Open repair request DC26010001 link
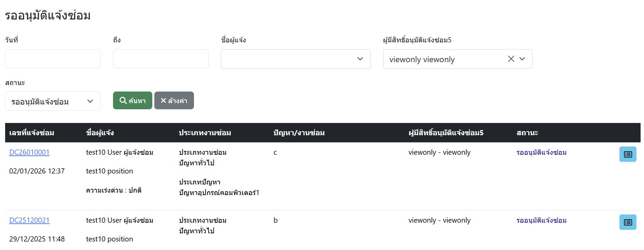 tap(29, 152)
